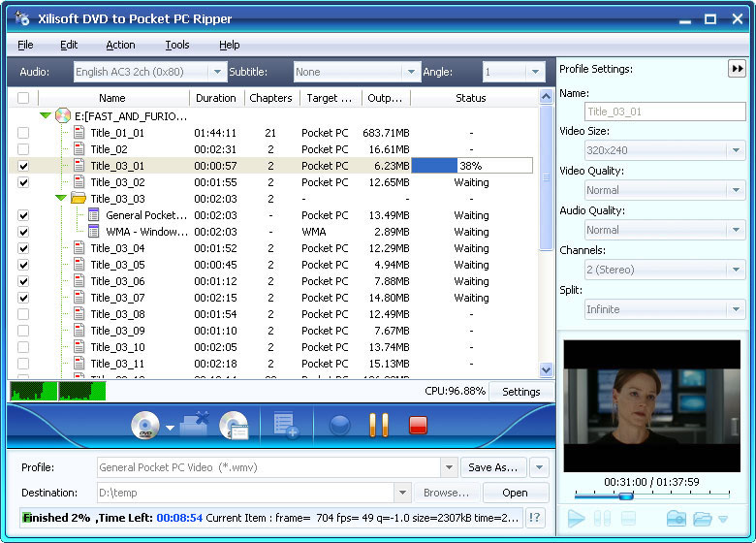The height and width of the screenshot is (543, 756).
Task: Click the list scroll down arrow
Action: (x=546, y=369)
